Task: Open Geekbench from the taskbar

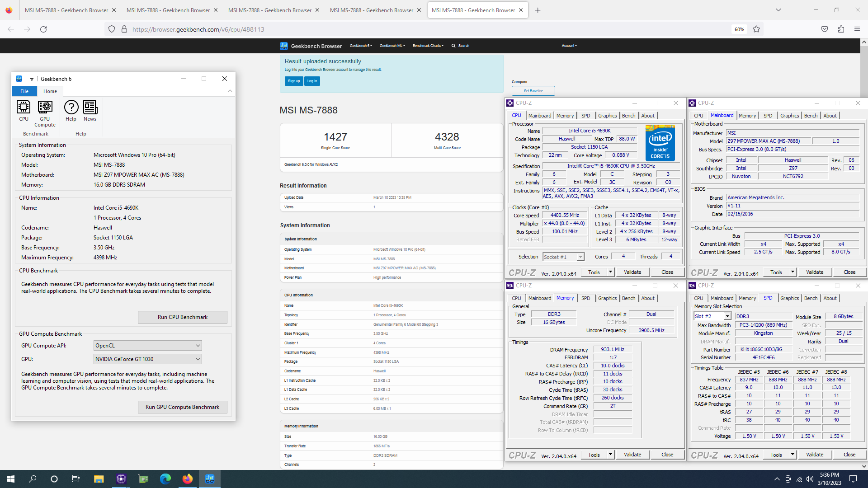Action: [x=209, y=479]
